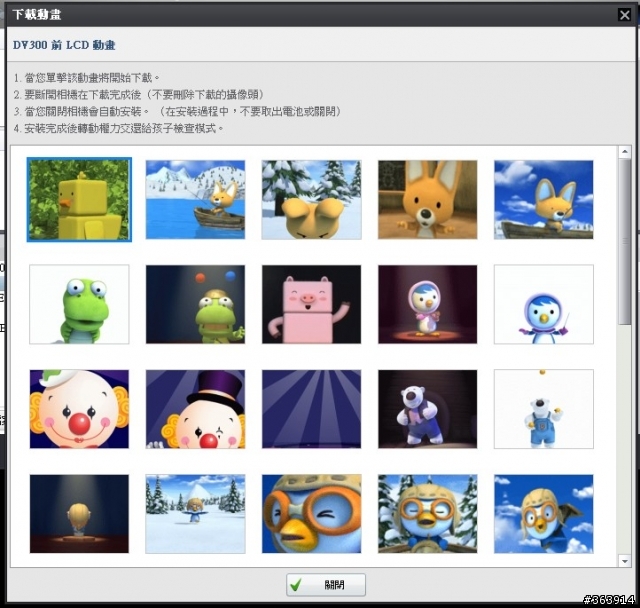Click the DV300 前 LCD 動畫 heading
Screen dimensions: 640x608
[x=64, y=45]
